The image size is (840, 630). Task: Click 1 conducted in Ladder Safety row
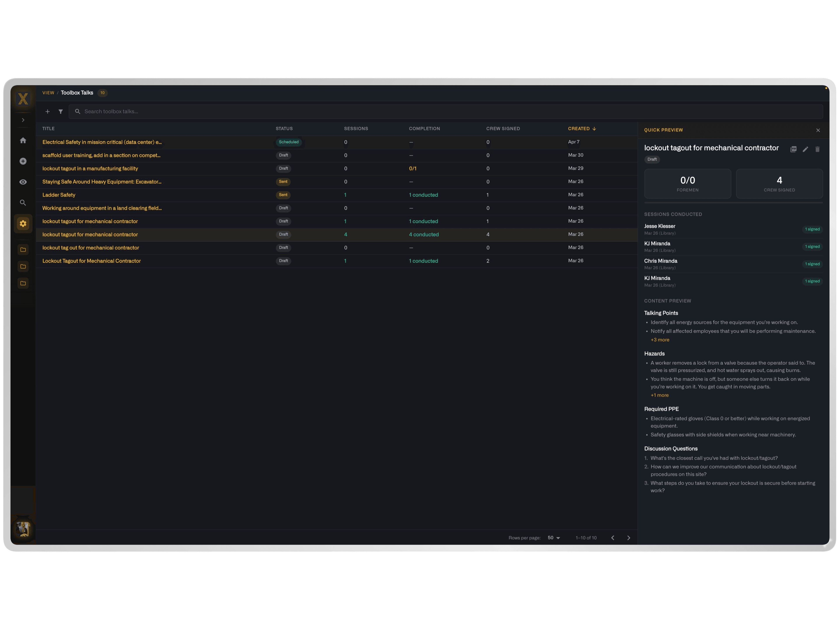423,195
